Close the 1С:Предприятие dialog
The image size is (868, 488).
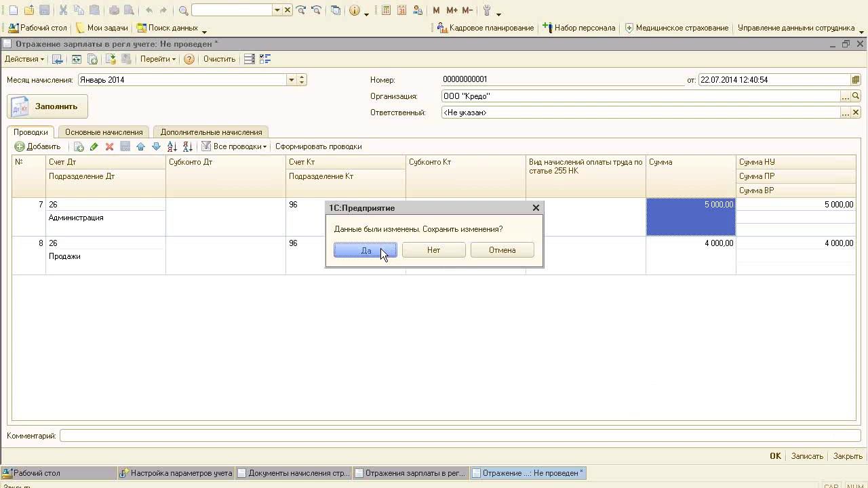[x=536, y=208]
